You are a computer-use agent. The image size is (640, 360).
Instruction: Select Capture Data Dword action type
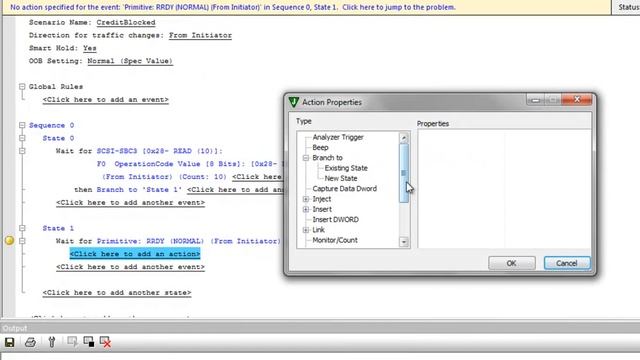[x=344, y=189]
